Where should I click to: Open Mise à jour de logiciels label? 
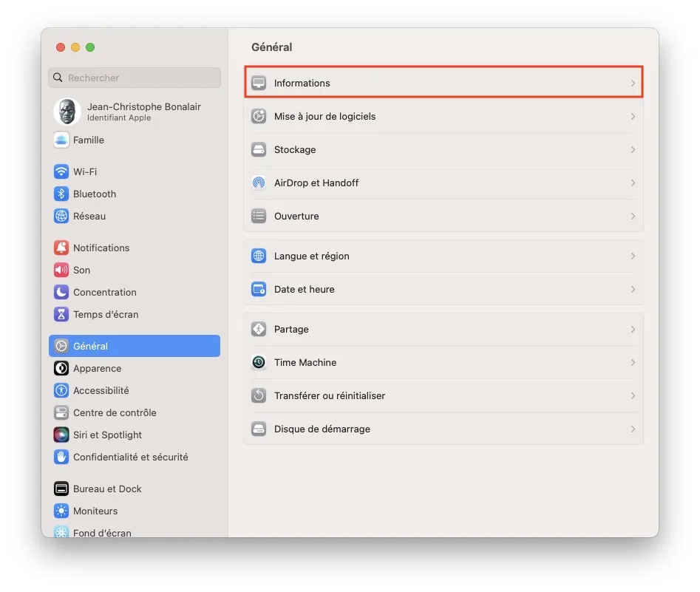pyautogui.click(x=324, y=116)
